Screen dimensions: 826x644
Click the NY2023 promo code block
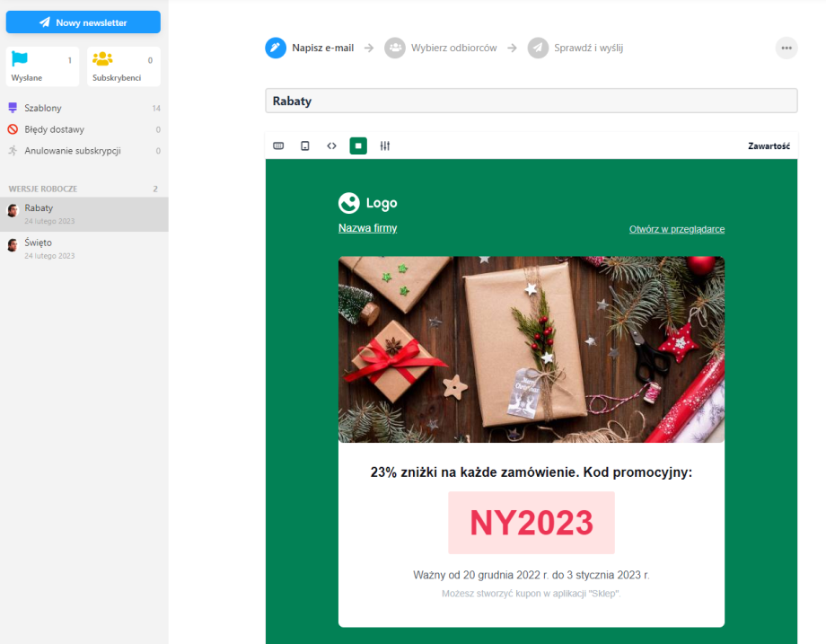532,522
